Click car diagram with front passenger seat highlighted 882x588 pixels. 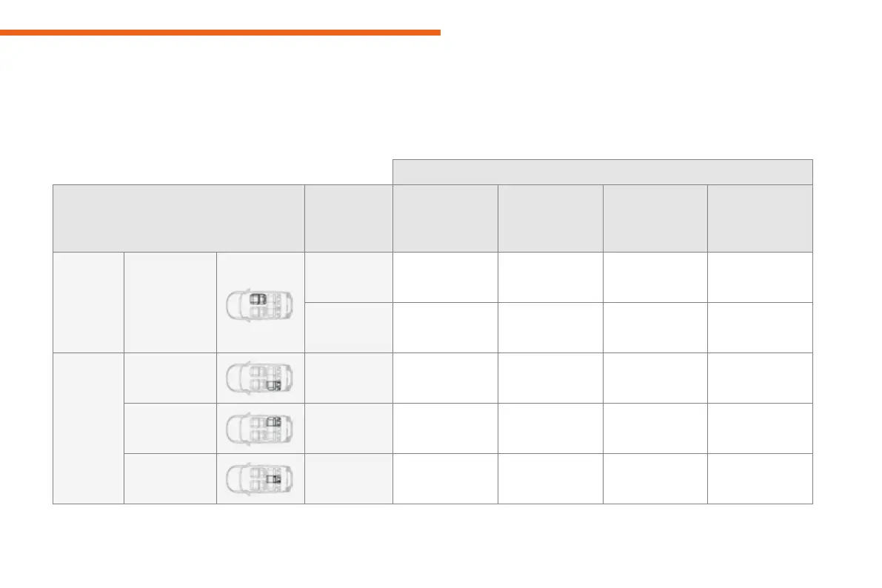(260, 302)
